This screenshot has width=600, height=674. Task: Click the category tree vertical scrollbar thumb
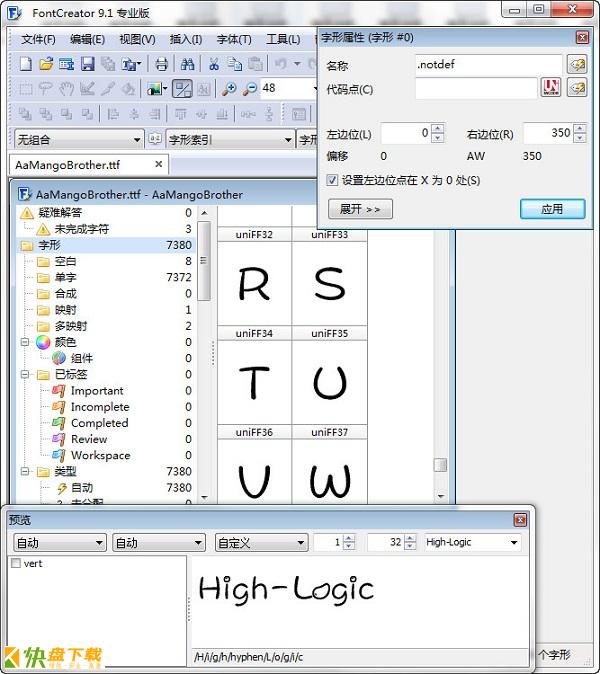pos(204,260)
